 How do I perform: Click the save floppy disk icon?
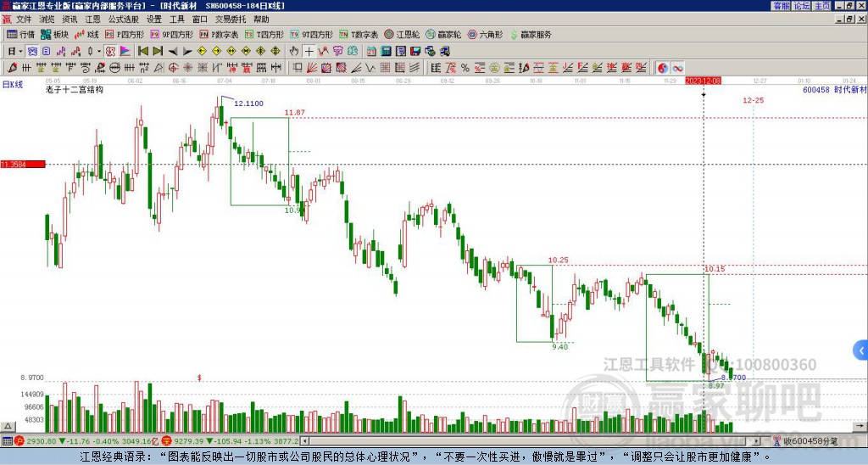coord(415,51)
